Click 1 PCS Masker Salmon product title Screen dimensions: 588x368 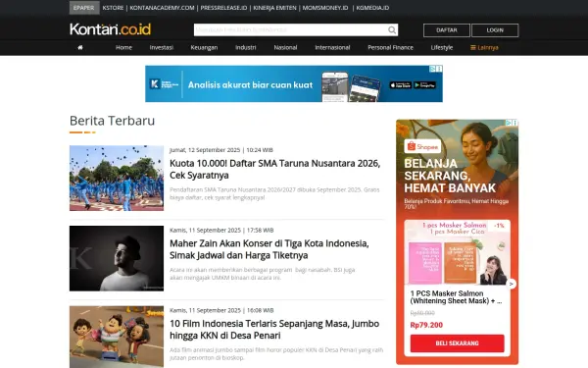click(456, 297)
